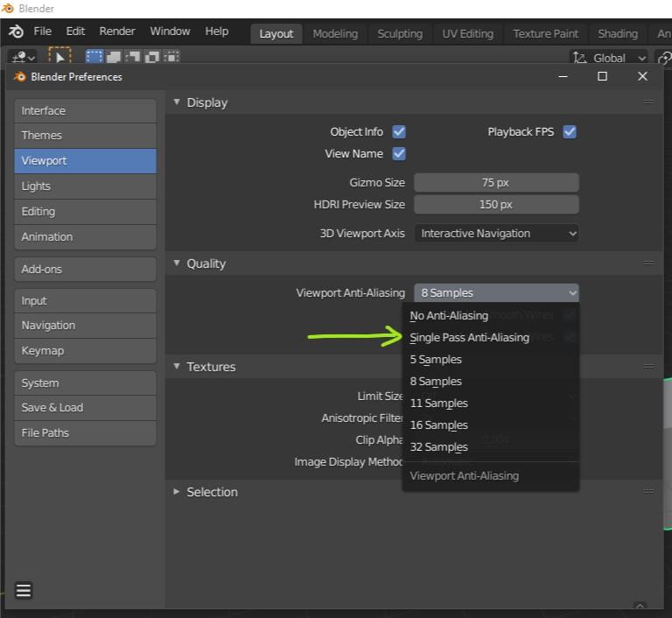The width and height of the screenshot is (672, 618).
Task: Choose the set new selection mode icon
Action: coord(94,57)
